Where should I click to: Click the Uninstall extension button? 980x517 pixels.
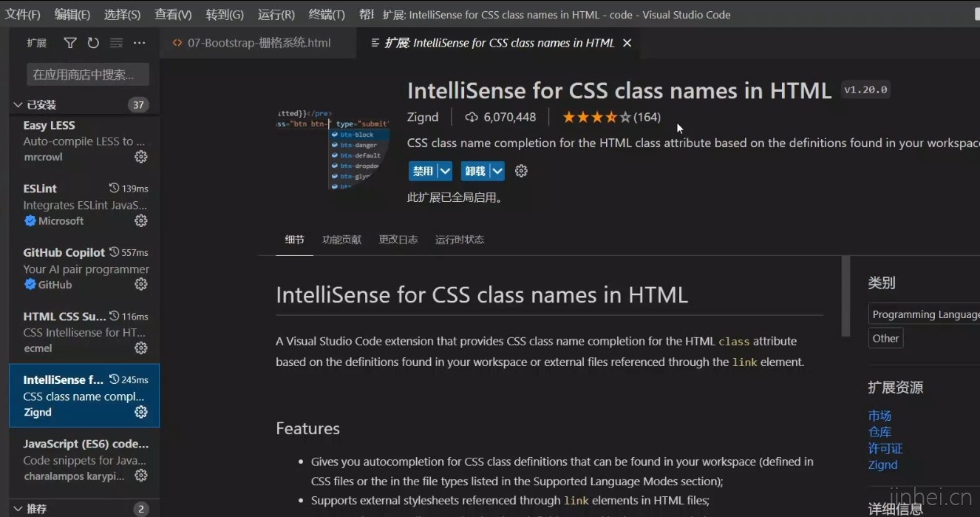click(x=475, y=171)
